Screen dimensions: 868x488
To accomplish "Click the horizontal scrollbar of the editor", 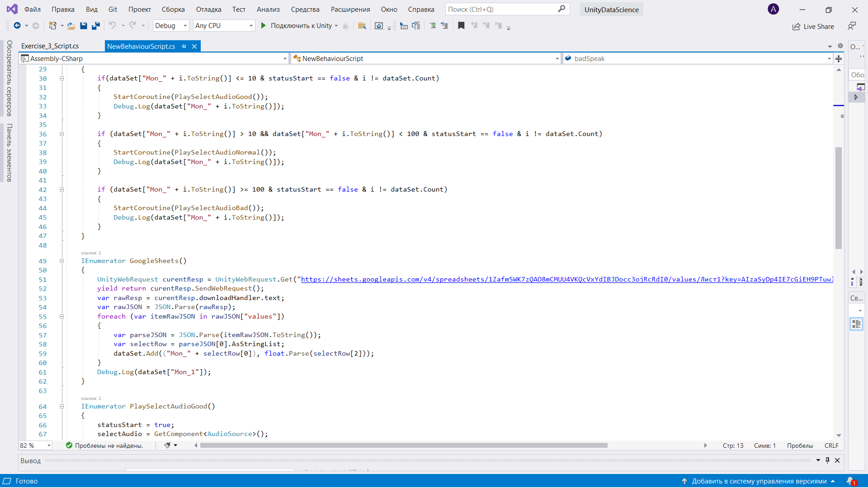I will coord(404,446).
